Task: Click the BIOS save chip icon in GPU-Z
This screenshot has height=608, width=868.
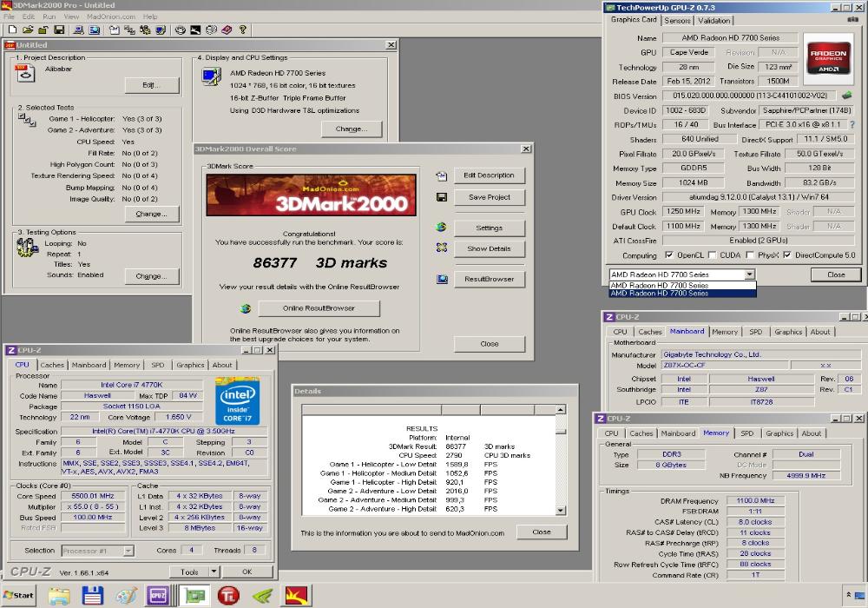Action: [x=846, y=96]
